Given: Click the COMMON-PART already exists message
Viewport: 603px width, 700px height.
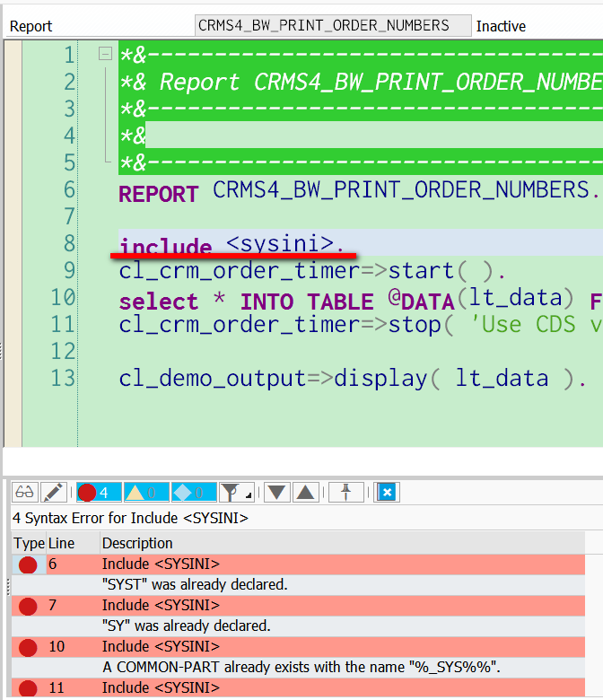Looking at the screenshot, I should click(301, 667).
